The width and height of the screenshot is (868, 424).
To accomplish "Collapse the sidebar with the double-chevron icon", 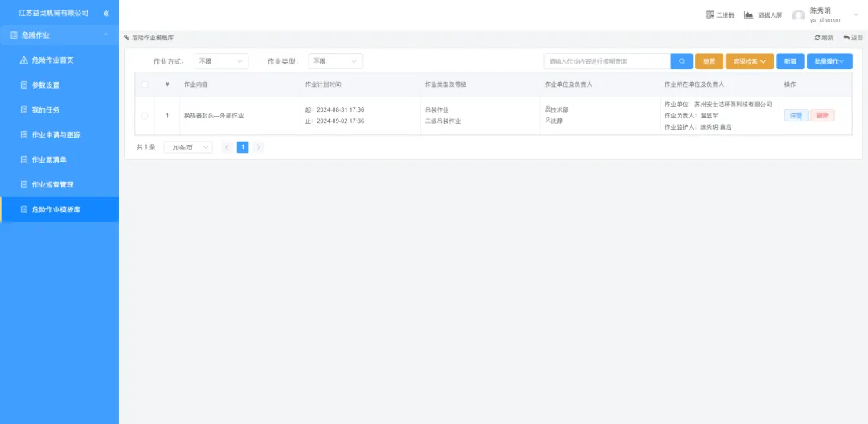I will [x=106, y=14].
